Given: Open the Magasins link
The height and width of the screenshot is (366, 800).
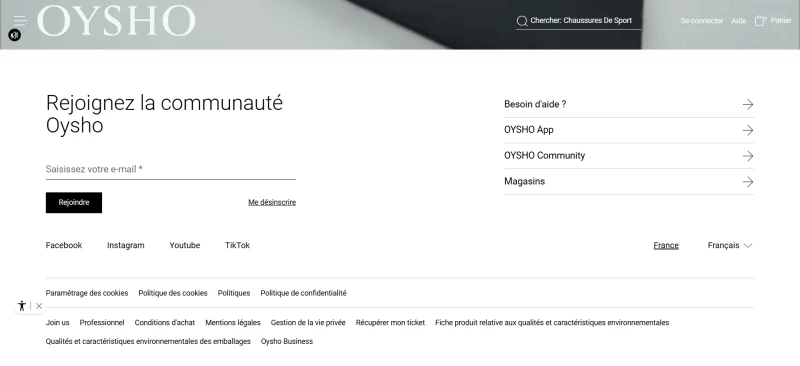Looking at the screenshot, I should click(x=524, y=181).
